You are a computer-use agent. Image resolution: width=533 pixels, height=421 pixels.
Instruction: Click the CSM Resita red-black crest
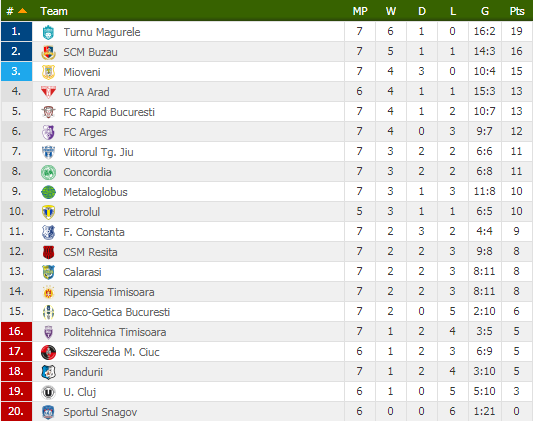(x=48, y=252)
